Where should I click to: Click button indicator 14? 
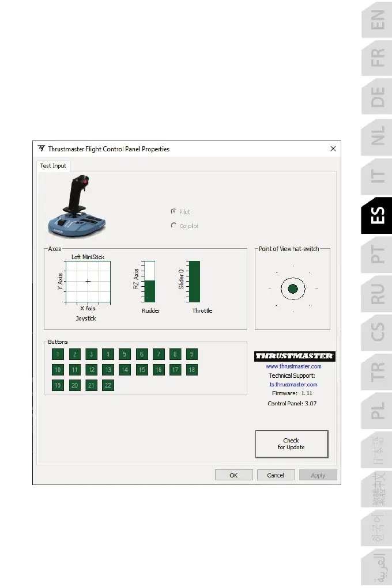click(x=125, y=370)
